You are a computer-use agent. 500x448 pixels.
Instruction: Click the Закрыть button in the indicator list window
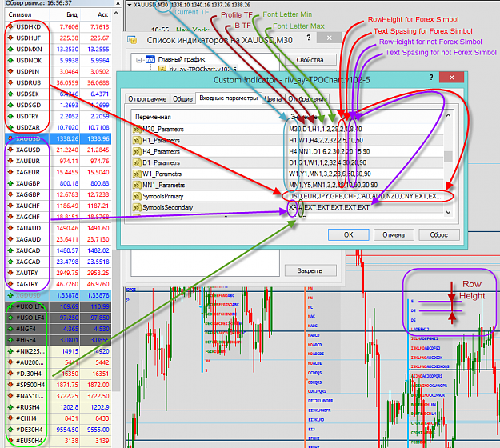[310, 270]
